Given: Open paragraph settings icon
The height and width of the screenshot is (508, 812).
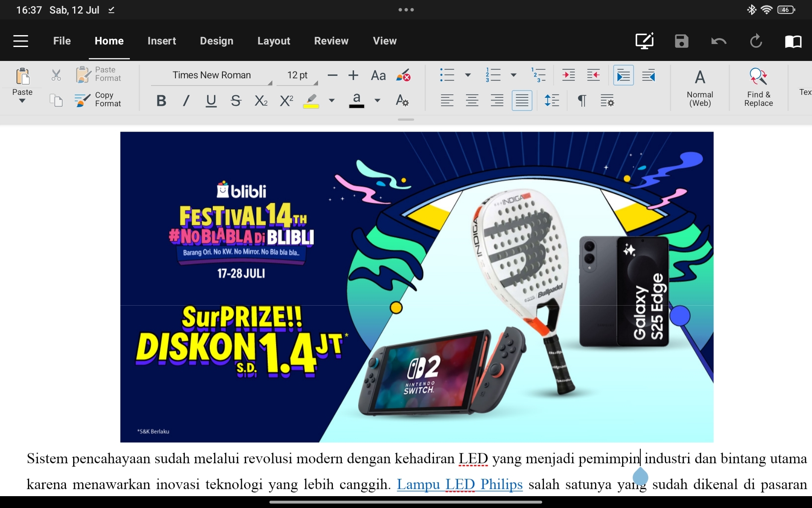Looking at the screenshot, I should [607, 101].
